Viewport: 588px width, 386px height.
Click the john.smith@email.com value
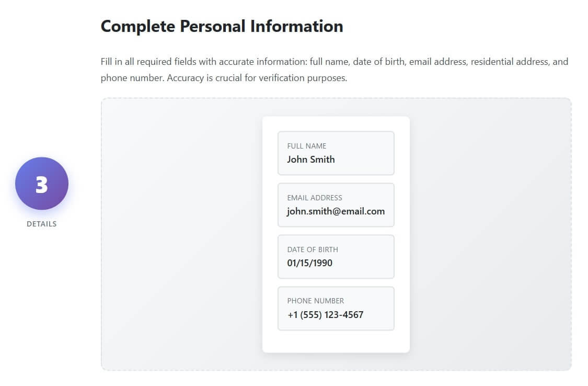(x=336, y=211)
